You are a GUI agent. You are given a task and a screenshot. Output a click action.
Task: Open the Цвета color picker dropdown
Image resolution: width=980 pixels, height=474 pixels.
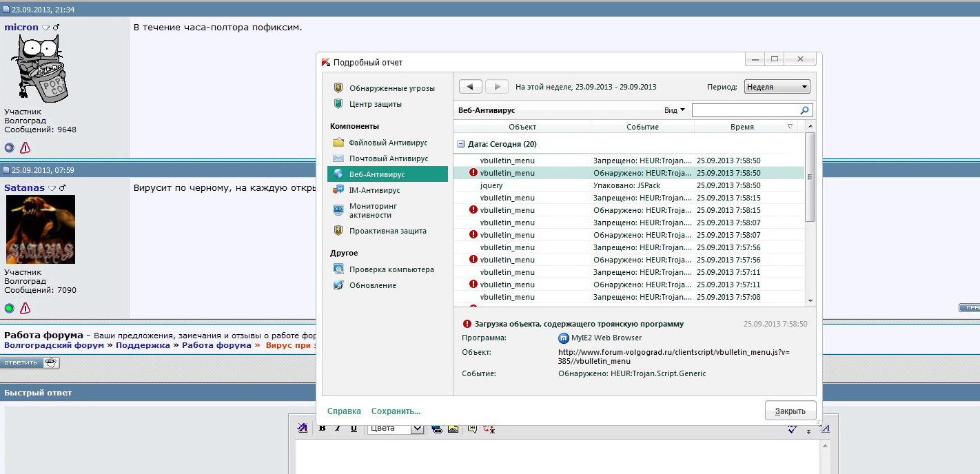click(417, 429)
